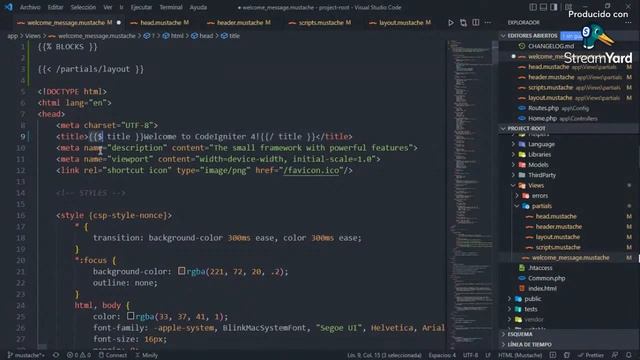This screenshot has height=360, width=640.
Task: Open the compare changes icon in editor toolbar
Action: 463,23
